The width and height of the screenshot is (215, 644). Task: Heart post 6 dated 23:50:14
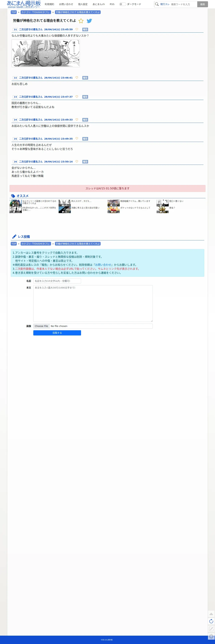(x=77, y=161)
